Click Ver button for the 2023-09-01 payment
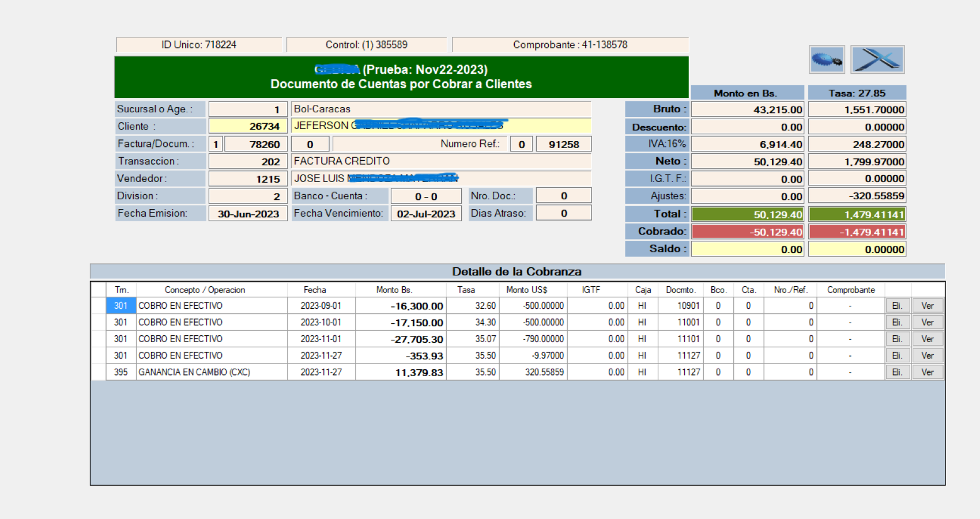Screen dimensions: 980x519 [x=927, y=306]
